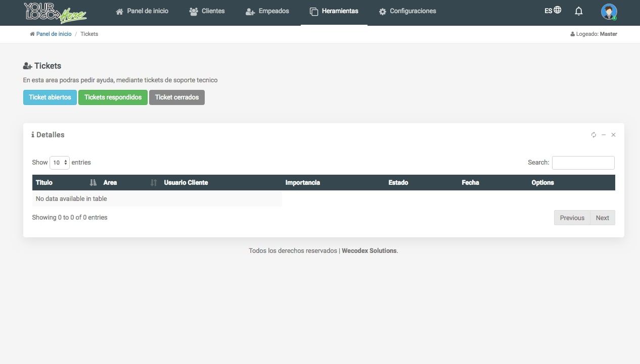Screen dimensions: 640x364
Task: Open the language globe selector ES
Action: pos(553,11)
